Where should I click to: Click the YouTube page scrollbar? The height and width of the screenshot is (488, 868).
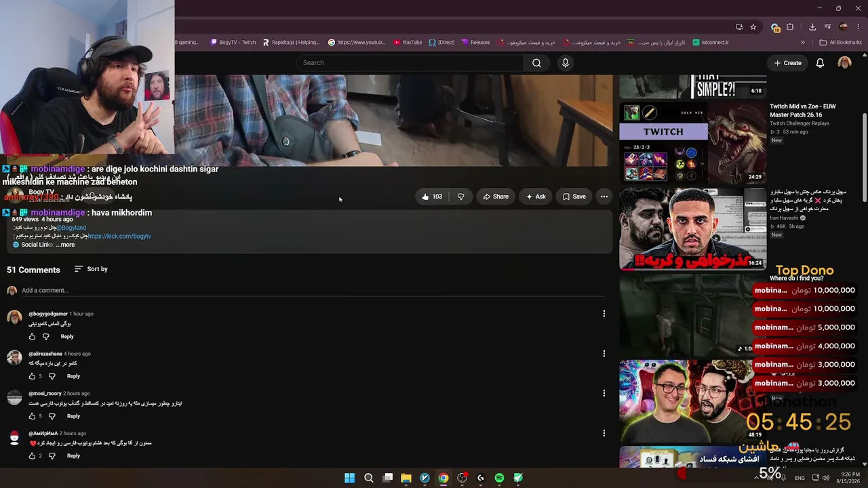[x=864, y=156]
